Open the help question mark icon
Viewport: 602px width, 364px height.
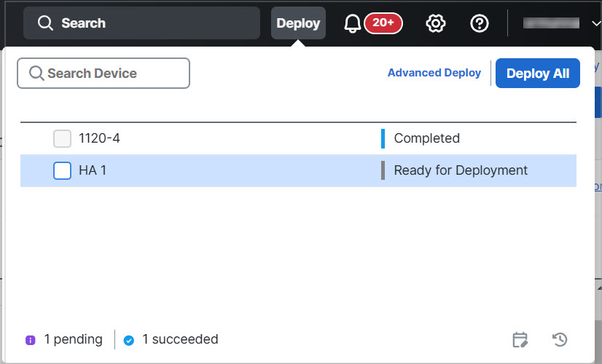coord(480,23)
